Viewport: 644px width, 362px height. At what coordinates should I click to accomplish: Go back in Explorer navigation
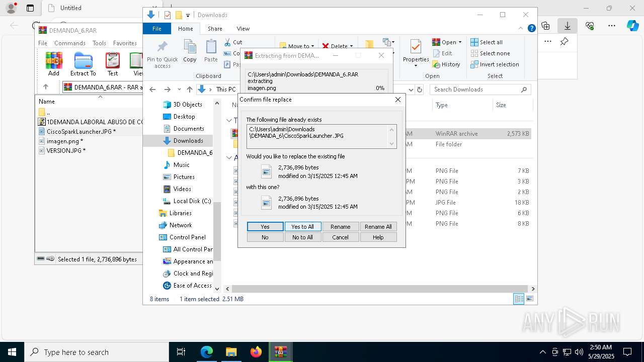point(152,89)
